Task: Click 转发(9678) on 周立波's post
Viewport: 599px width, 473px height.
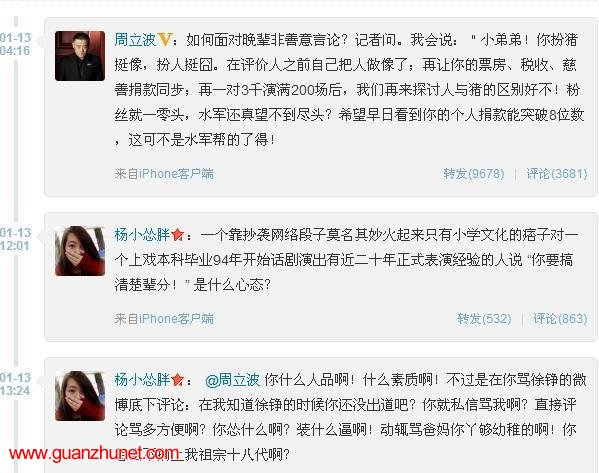Action: coord(474,174)
